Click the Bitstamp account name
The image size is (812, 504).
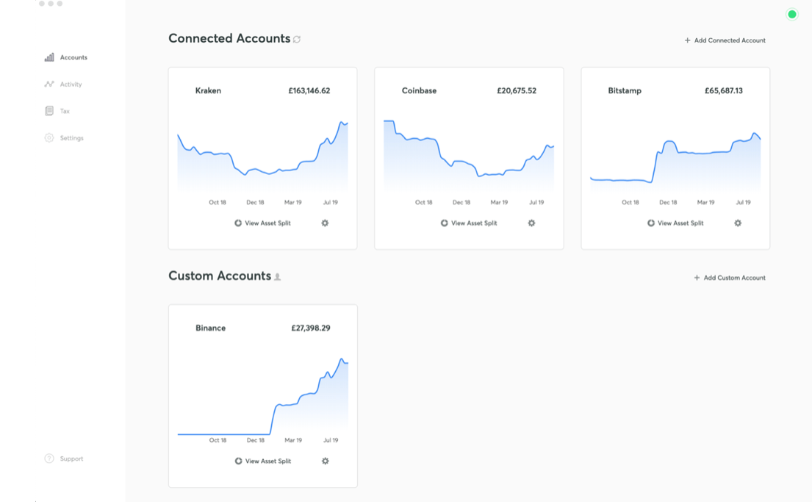point(625,90)
